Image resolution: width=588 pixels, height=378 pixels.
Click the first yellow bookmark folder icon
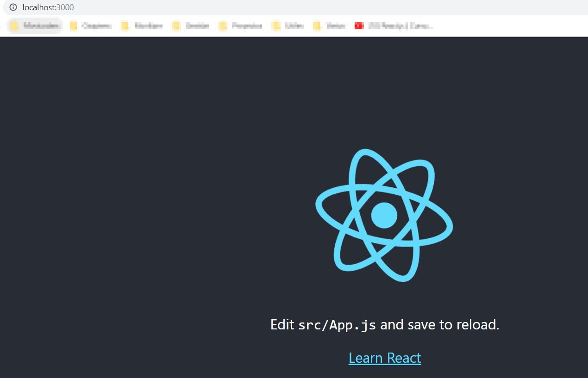click(x=15, y=25)
